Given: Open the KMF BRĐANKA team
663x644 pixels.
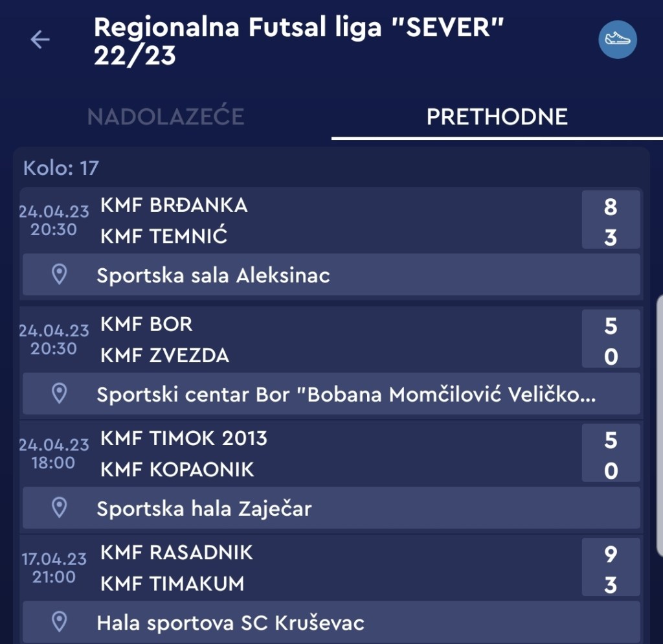Looking at the screenshot, I should pyautogui.click(x=174, y=205).
